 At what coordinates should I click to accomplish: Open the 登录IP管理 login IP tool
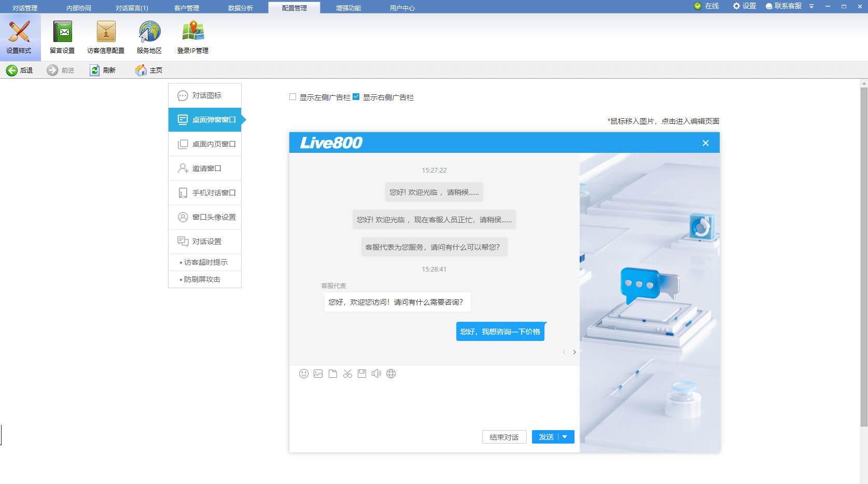click(193, 37)
